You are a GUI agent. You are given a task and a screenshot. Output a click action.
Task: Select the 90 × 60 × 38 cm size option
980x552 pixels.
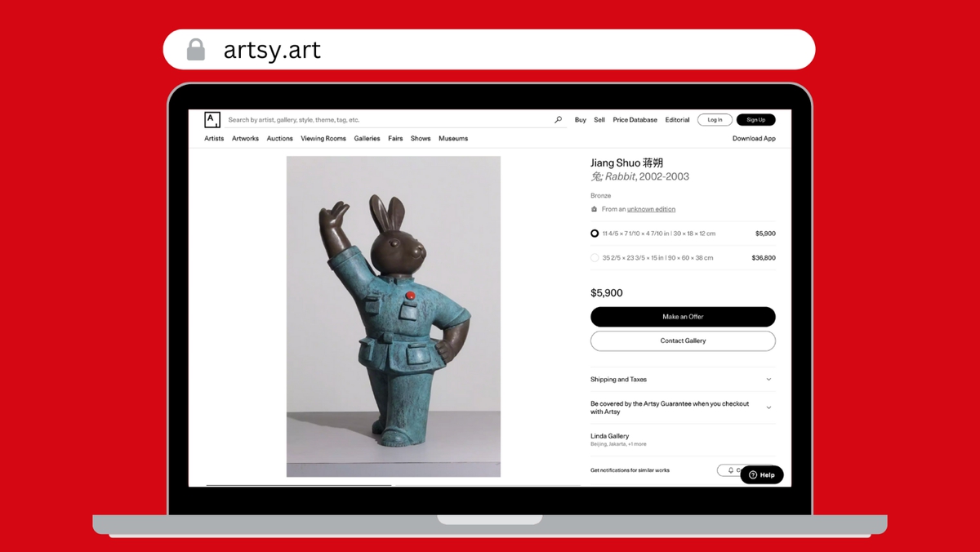[595, 258]
